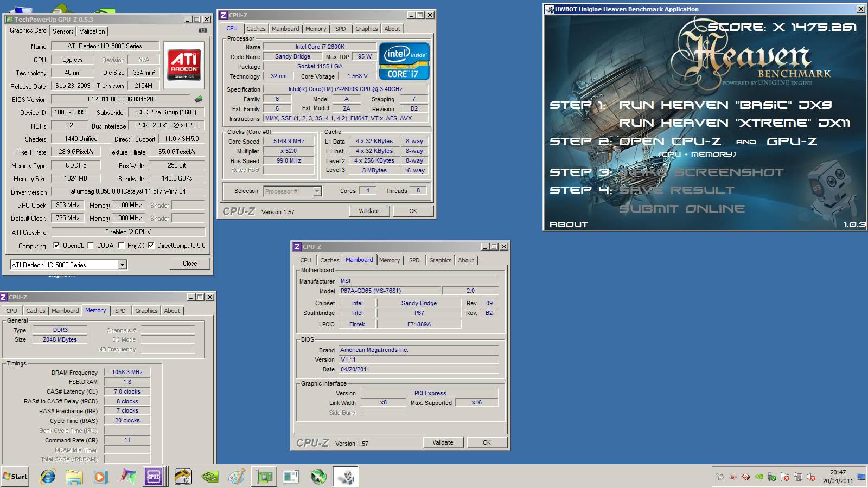Click the GPU-Z BIOS save chip icon
Screen dimensions: 868x488
tap(199, 99)
